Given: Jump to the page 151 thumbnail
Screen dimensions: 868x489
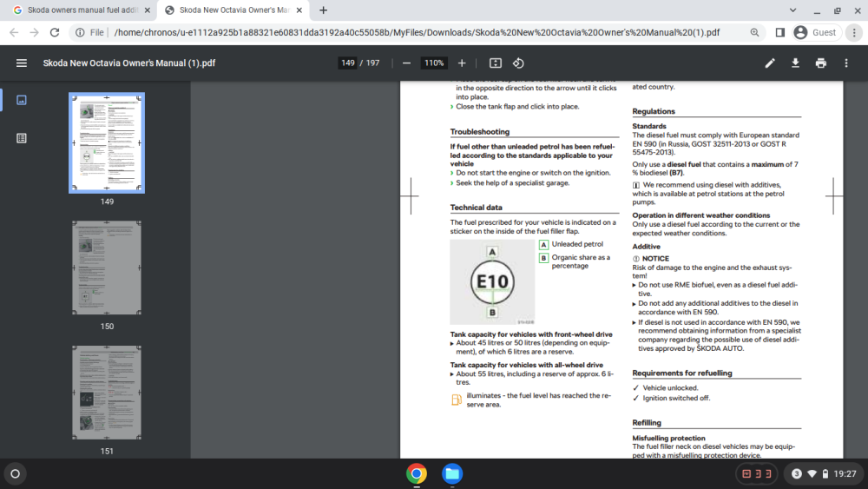Looking at the screenshot, I should 107,393.
